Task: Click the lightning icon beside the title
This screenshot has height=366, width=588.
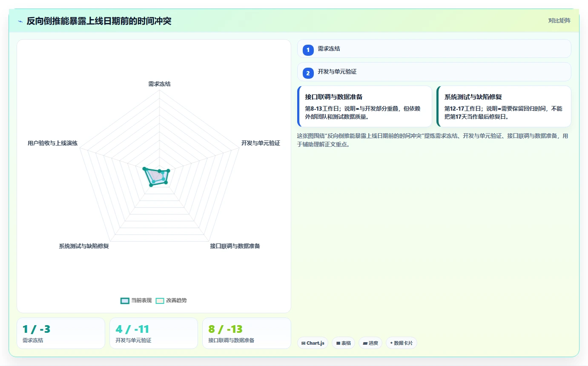Action: coord(20,21)
